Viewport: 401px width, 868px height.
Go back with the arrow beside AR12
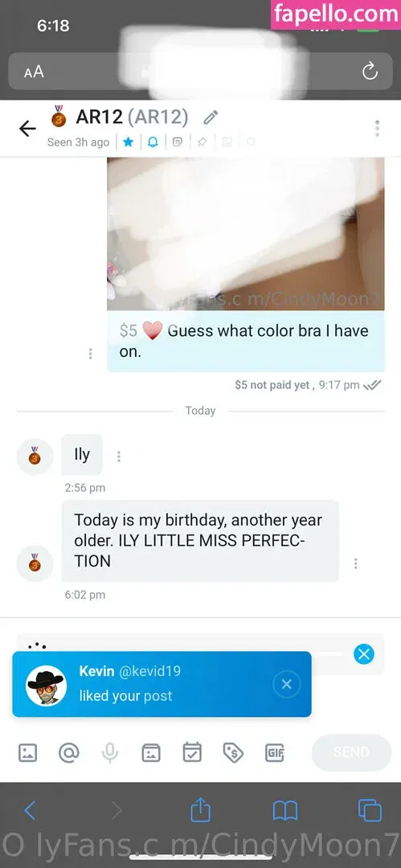27,129
